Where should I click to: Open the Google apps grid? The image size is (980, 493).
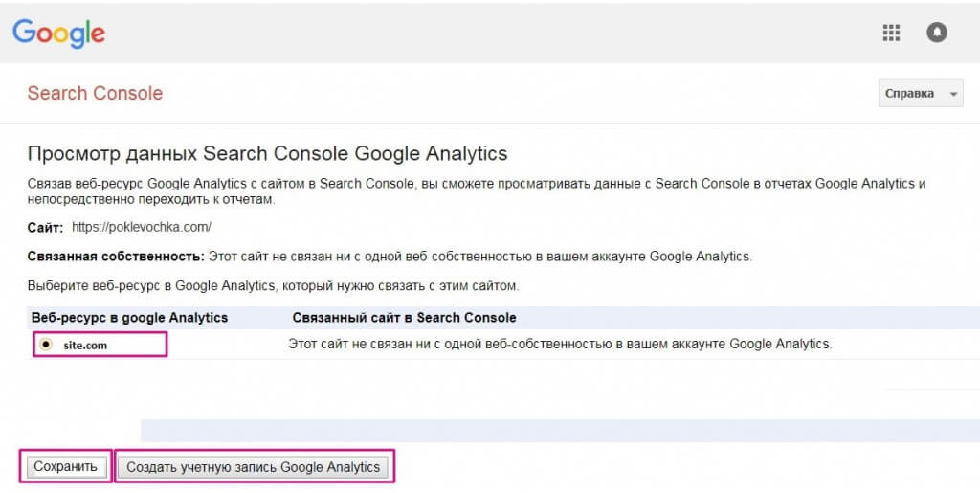click(891, 33)
